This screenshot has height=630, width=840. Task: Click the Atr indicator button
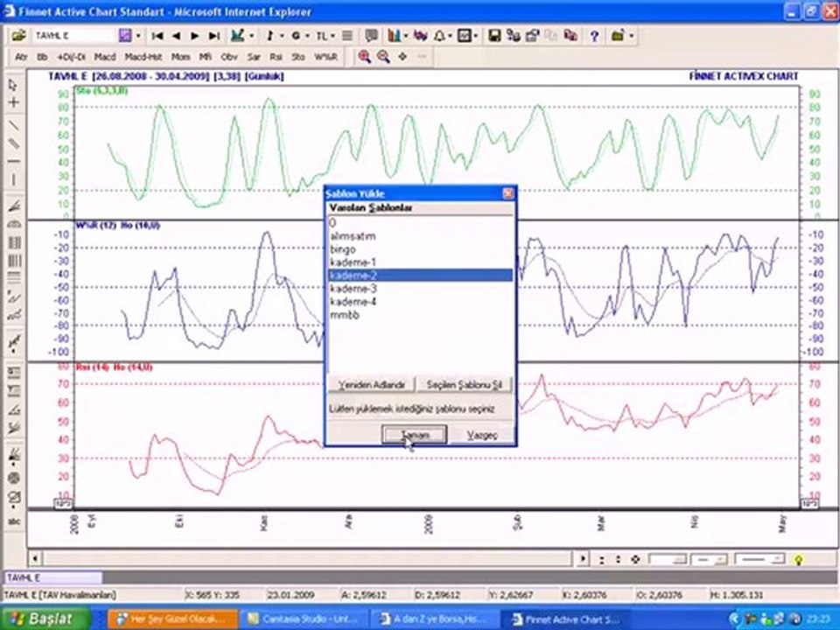coord(21,57)
